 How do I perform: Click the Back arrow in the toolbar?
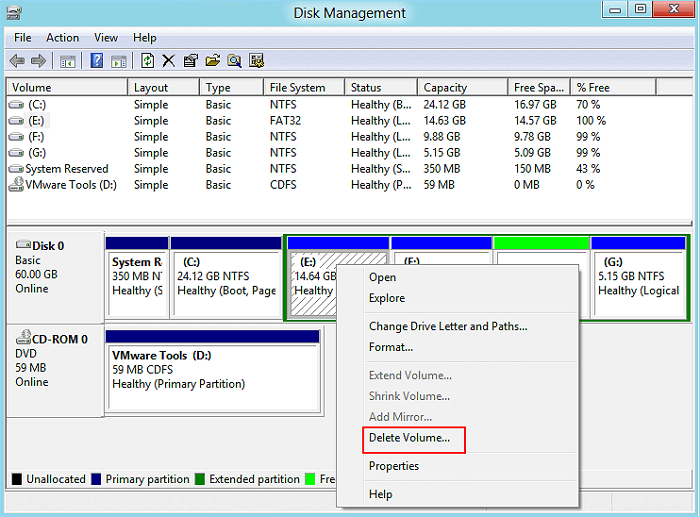17,61
